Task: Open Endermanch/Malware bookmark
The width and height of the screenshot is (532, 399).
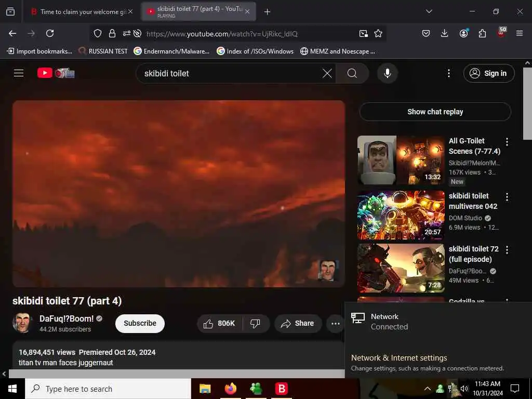Action: click(x=171, y=51)
